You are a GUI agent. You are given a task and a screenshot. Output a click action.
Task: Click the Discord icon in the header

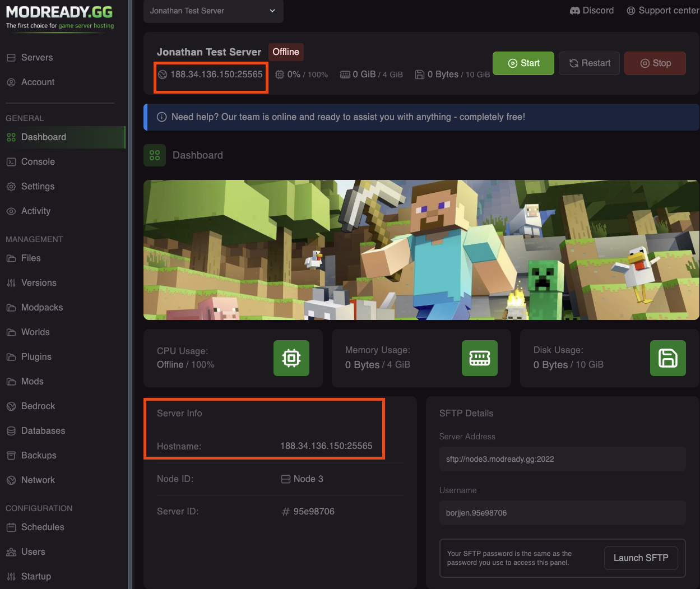coord(574,10)
